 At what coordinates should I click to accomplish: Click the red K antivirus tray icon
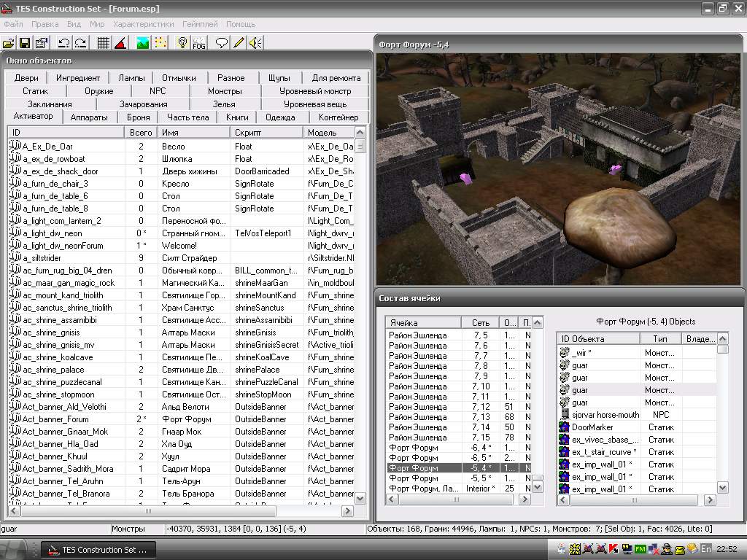coord(614,549)
